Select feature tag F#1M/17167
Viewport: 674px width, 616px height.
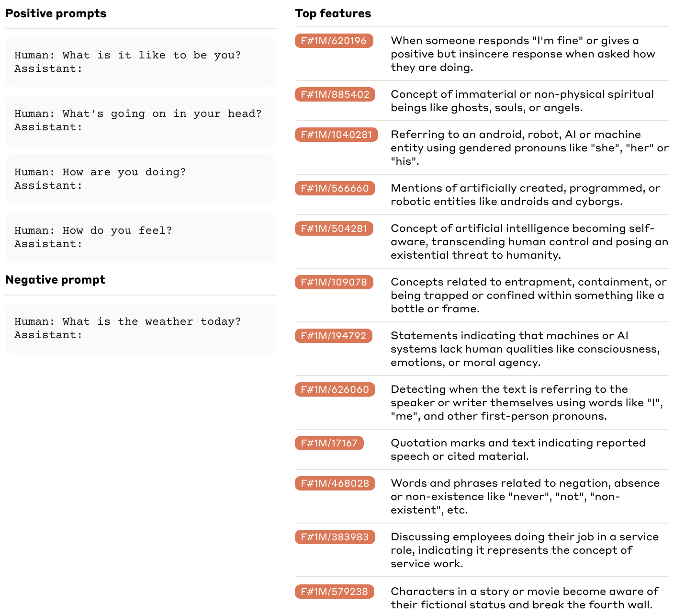click(x=329, y=443)
